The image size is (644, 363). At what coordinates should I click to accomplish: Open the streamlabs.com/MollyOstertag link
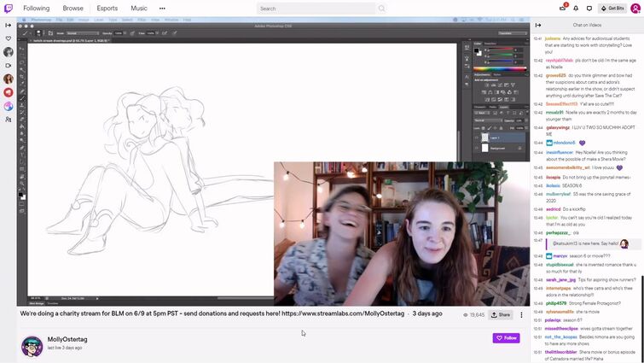[x=343, y=313]
